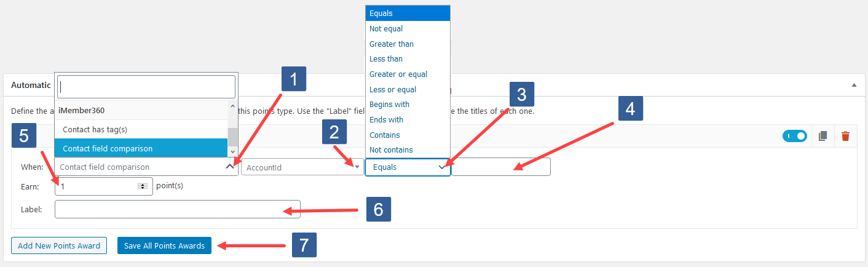
Task: Open the AccountId field dropdown
Action: click(x=302, y=167)
